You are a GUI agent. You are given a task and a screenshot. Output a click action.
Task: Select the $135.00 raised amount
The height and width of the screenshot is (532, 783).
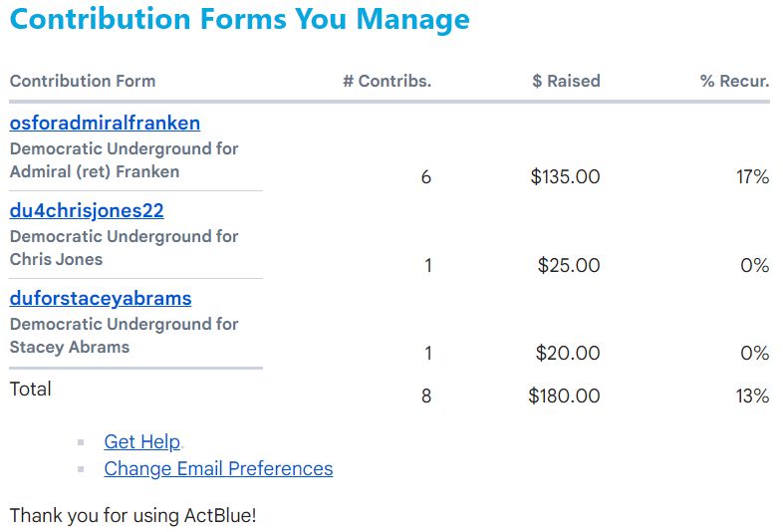(565, 177)
